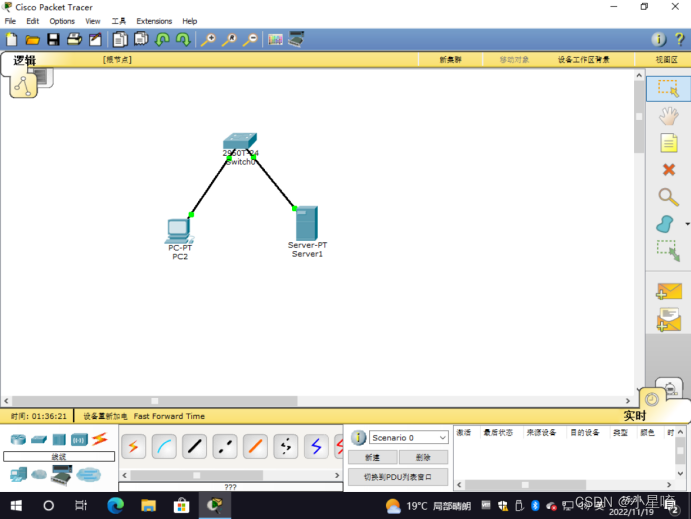Click the 视图区 viewport button
Screen dimensions: 691x519
click(x=666, y=59)
